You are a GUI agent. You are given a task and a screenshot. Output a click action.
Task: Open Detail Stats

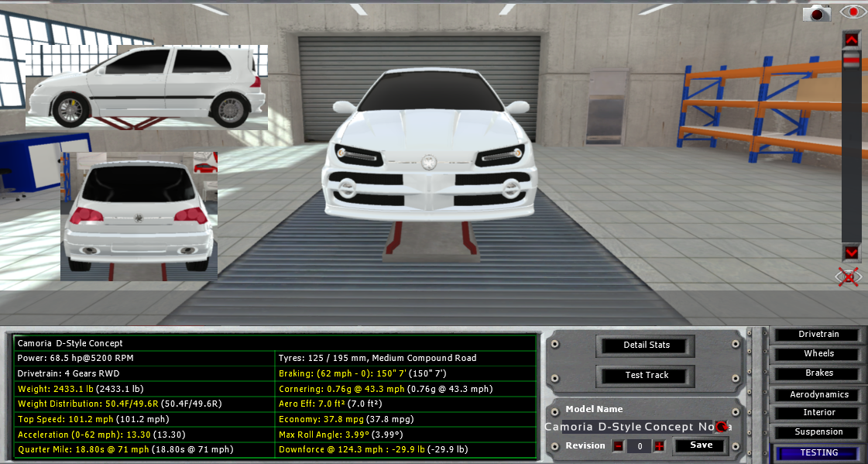click(647, 345)
